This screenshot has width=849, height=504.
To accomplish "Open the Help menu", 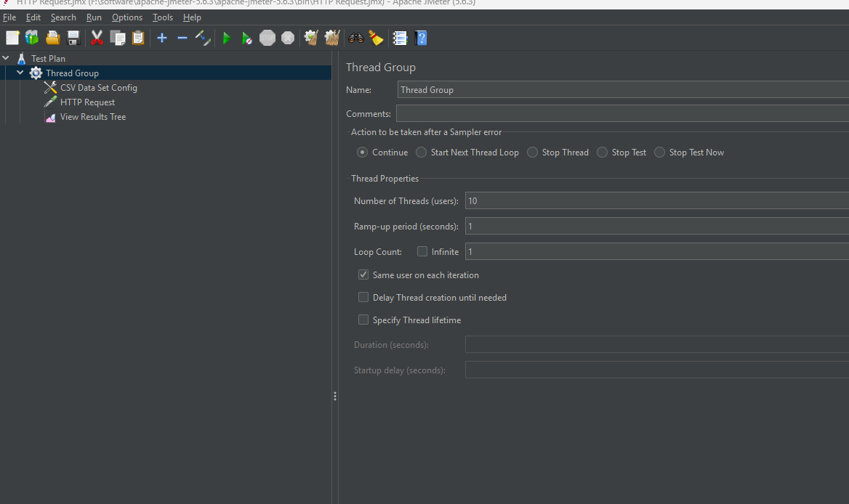I will 192,17.
